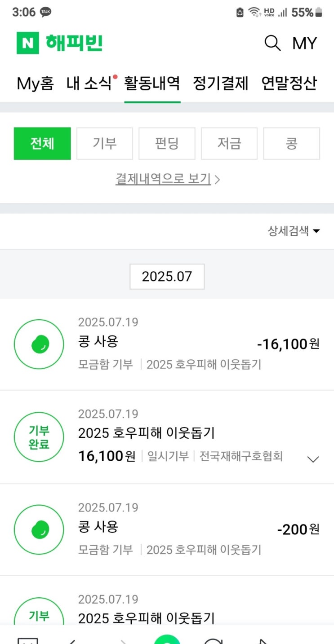Expand the 16,100원 donation details chevron
Image resolution: width=334 pixels, height=644 pixels.
pos(312,459)
